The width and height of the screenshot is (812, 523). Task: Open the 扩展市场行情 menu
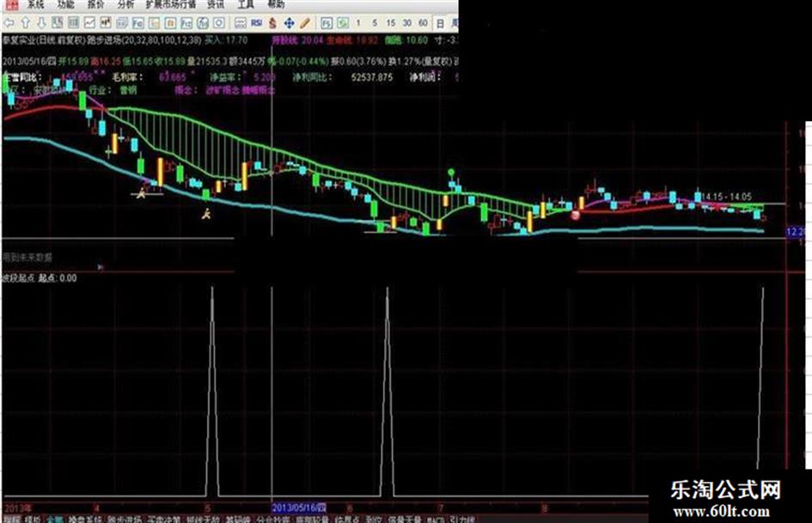[x=171, y=4]
